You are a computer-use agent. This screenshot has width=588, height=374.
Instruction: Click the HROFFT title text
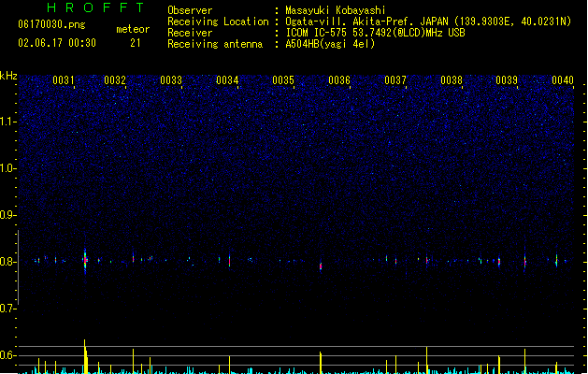(x=95, y=7)
